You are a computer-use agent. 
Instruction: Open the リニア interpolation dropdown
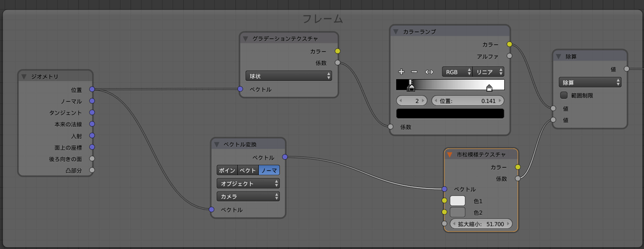click(488, 72)
